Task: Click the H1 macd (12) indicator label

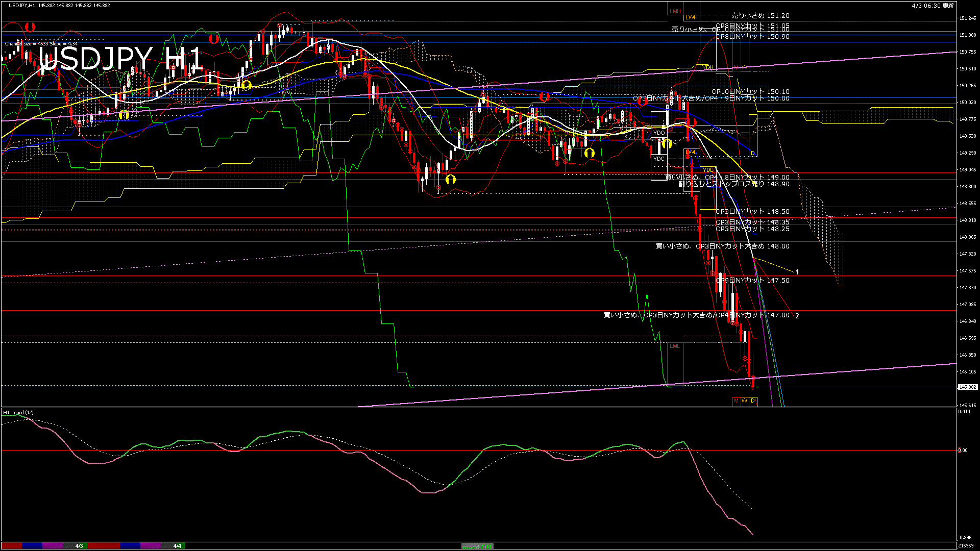Action: (18, 413)
